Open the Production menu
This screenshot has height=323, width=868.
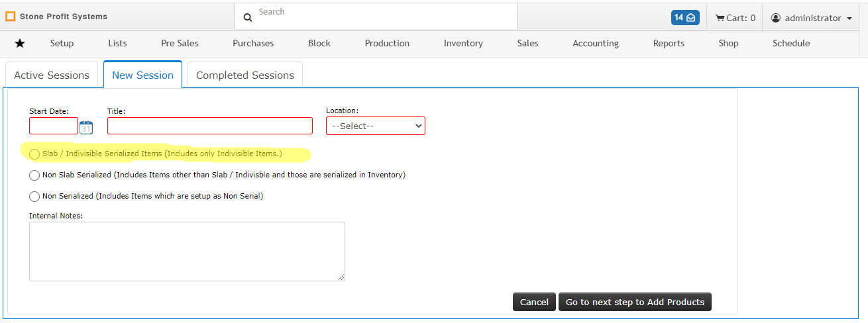(x=387, y=43)
